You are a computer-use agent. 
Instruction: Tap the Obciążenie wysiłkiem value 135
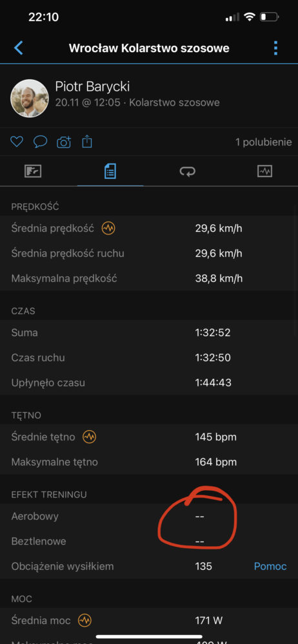[203, 566]
